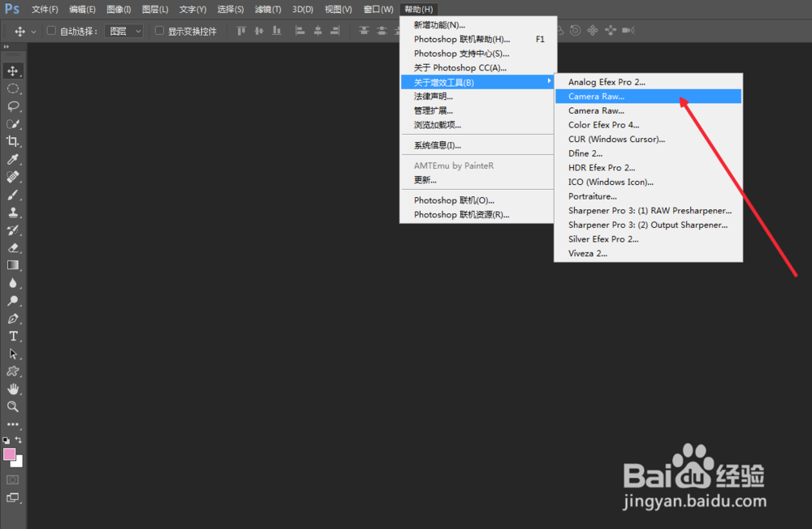
Task: Choose HDR Efex Pro 2... entry
Action: (x=648, y=168)
